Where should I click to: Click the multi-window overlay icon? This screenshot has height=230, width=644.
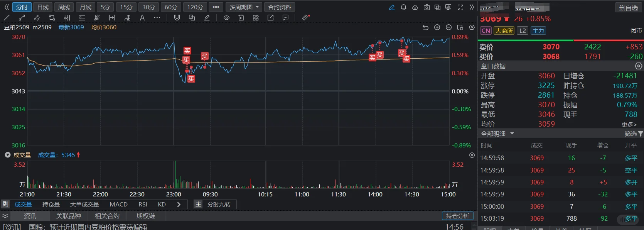point(437,7)
